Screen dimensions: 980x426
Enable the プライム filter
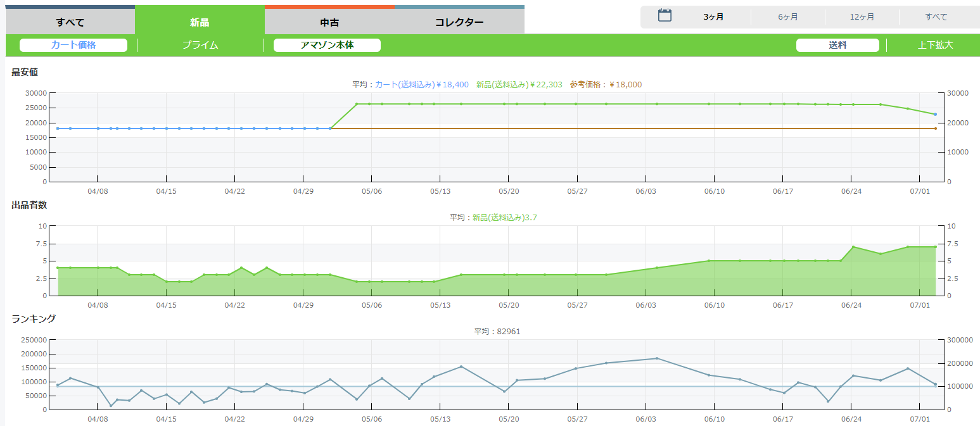point(200,45)
